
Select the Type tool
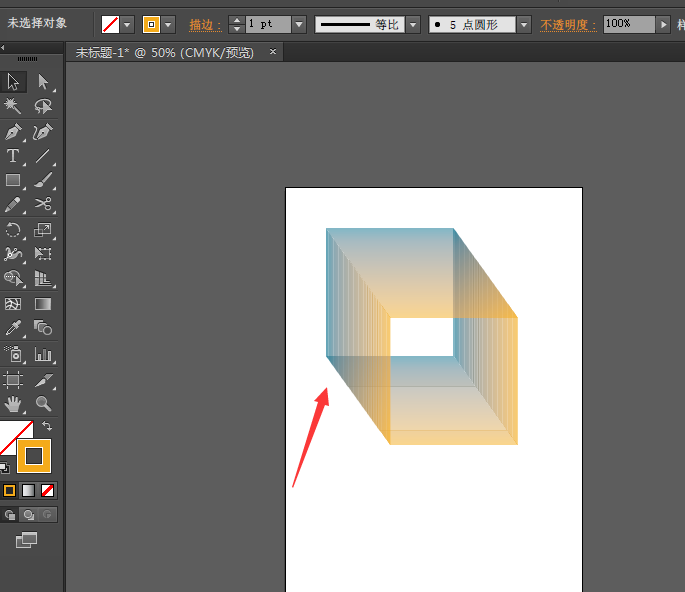point(13,156)
